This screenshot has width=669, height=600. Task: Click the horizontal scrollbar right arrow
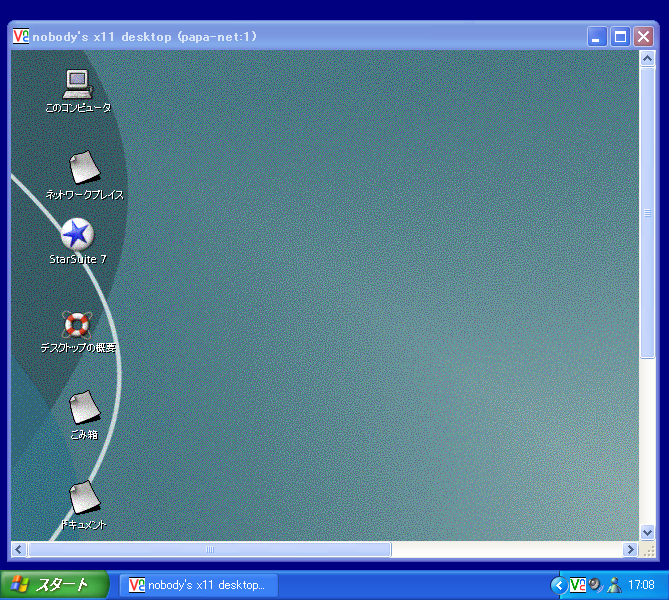tap(630, 549)
